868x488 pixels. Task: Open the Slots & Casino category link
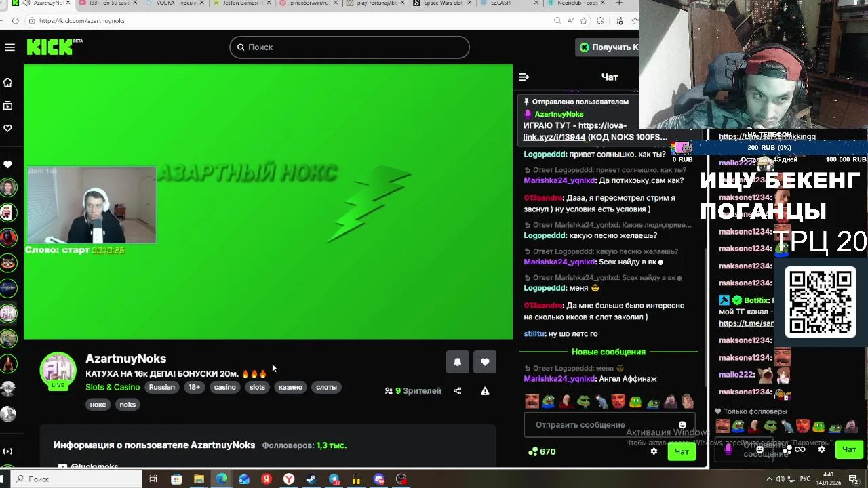[x=113, y=387]
